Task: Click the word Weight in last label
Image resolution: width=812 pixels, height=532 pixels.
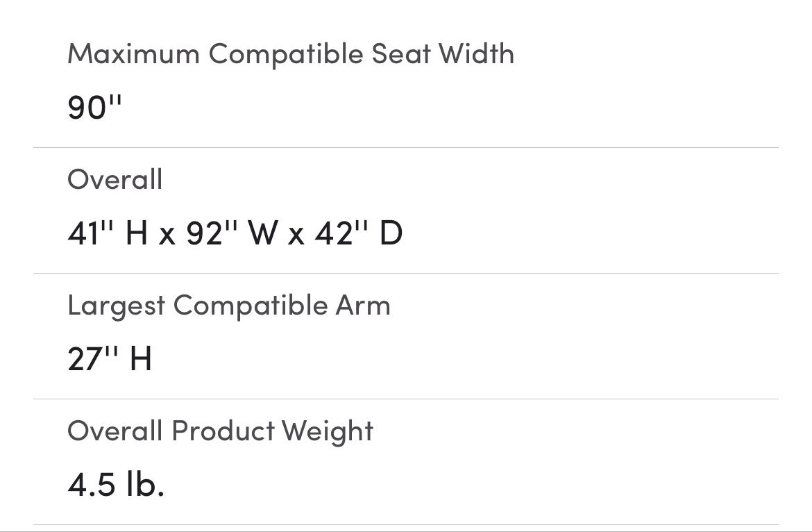Action: pyautogui.click(x=328, y=431)
